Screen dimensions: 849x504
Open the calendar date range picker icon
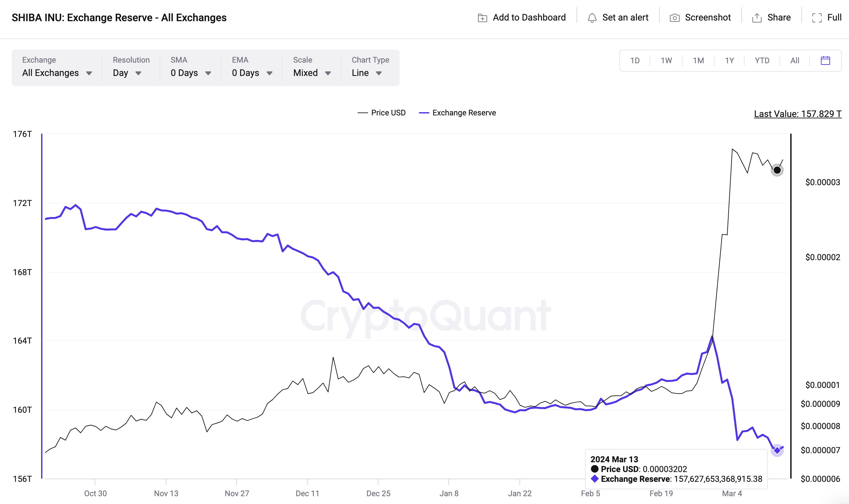[x=825, y=60]
